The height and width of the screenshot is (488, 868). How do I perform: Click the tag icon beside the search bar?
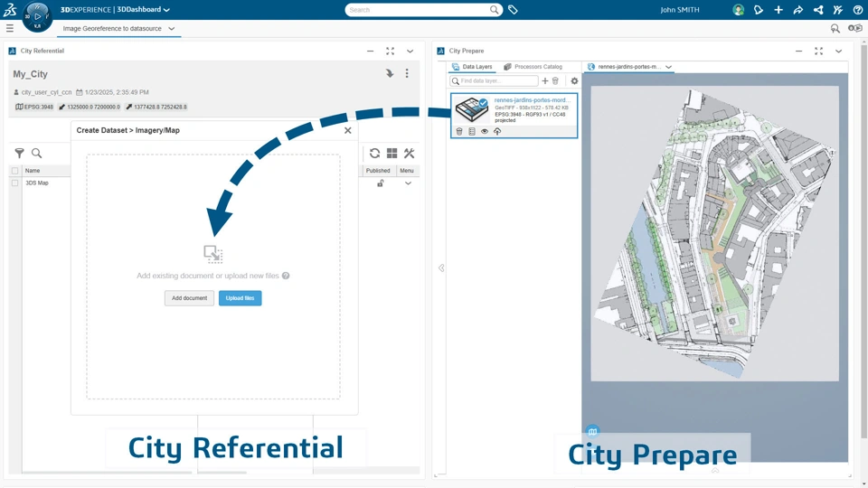tap(514, 10)
